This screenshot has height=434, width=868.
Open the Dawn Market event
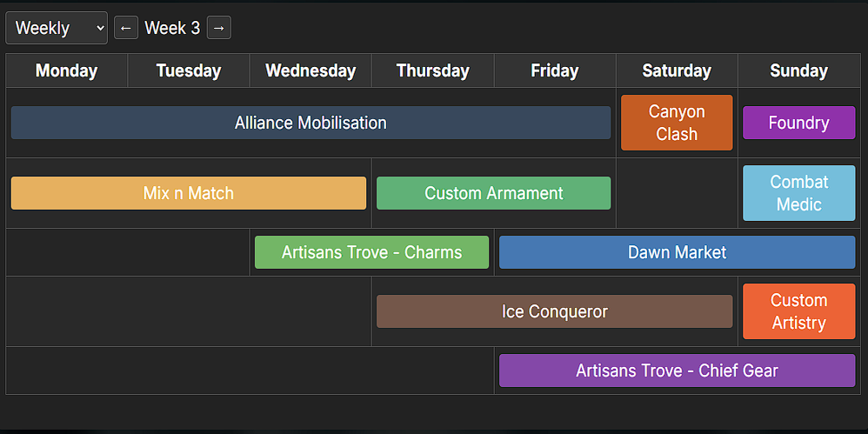click(x=677, y=252)
